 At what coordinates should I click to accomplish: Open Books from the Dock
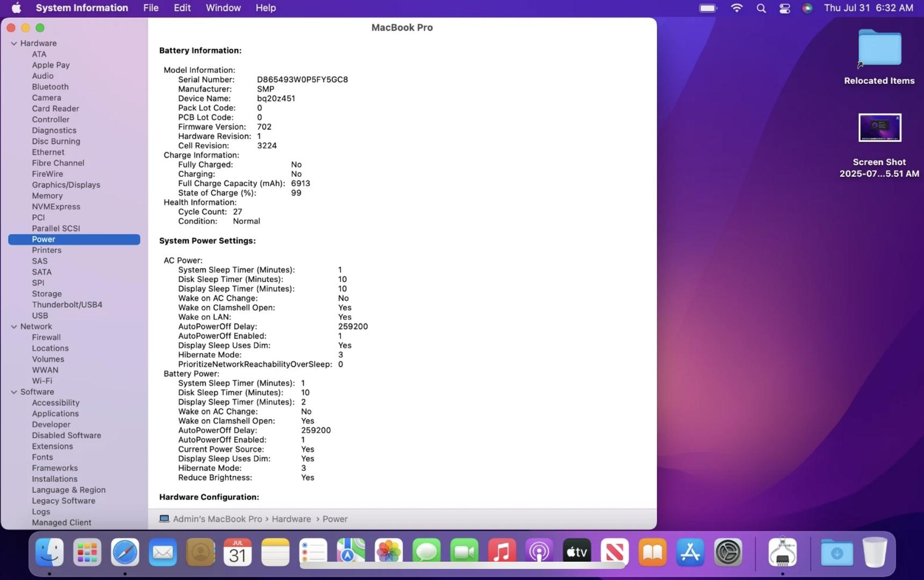coord(653,552)
